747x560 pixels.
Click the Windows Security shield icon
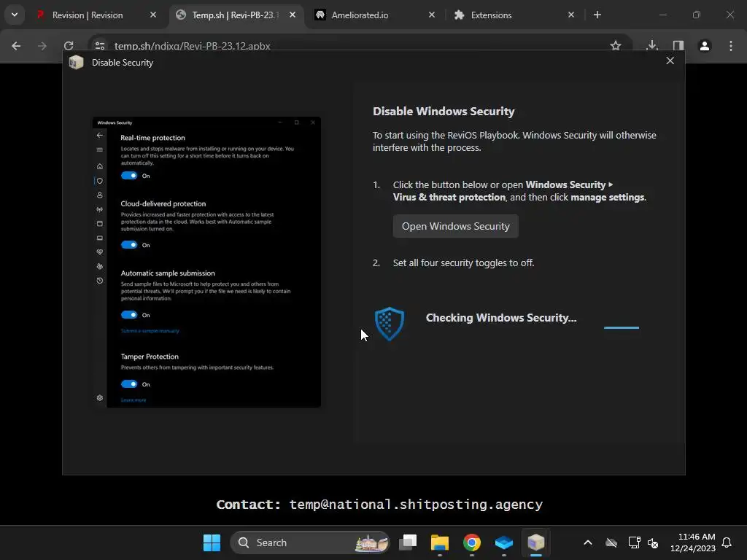(390, 324)
